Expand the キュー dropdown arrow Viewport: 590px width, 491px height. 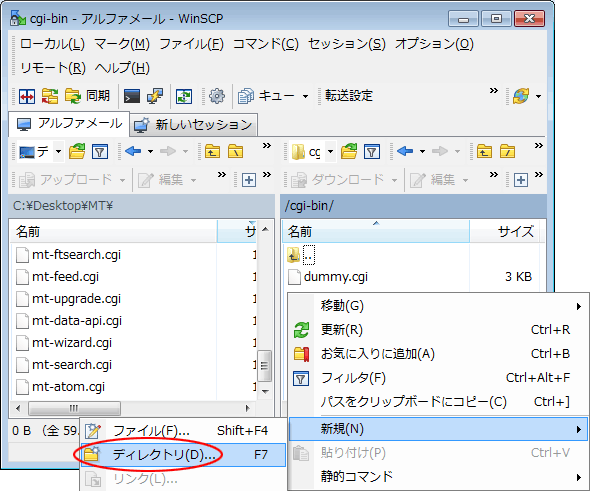(x=306, y=96)
